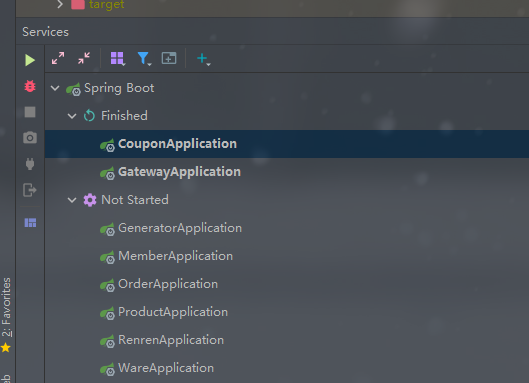The height and width of the screenshot is (383, 529).
Task: Select MemberApplication service
Action: [x=175, y=256]
